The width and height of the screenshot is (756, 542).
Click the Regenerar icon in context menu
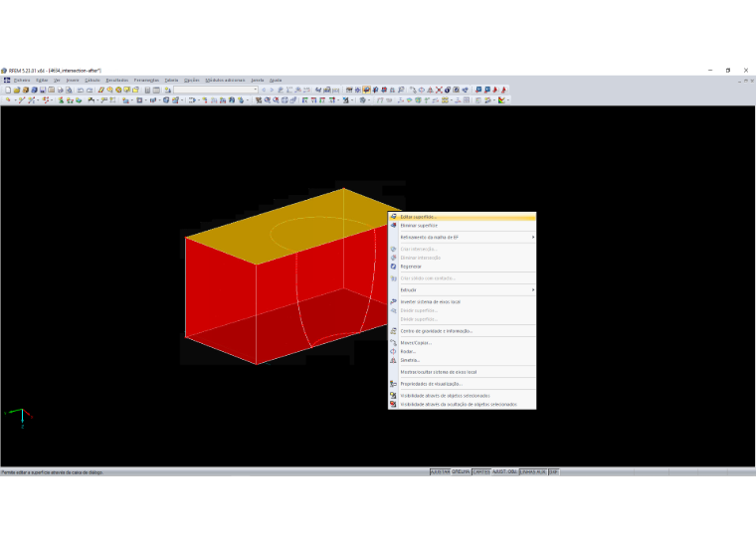coord(394,267)
